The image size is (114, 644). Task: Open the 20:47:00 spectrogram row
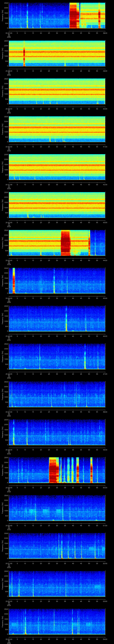click(57, 394)
